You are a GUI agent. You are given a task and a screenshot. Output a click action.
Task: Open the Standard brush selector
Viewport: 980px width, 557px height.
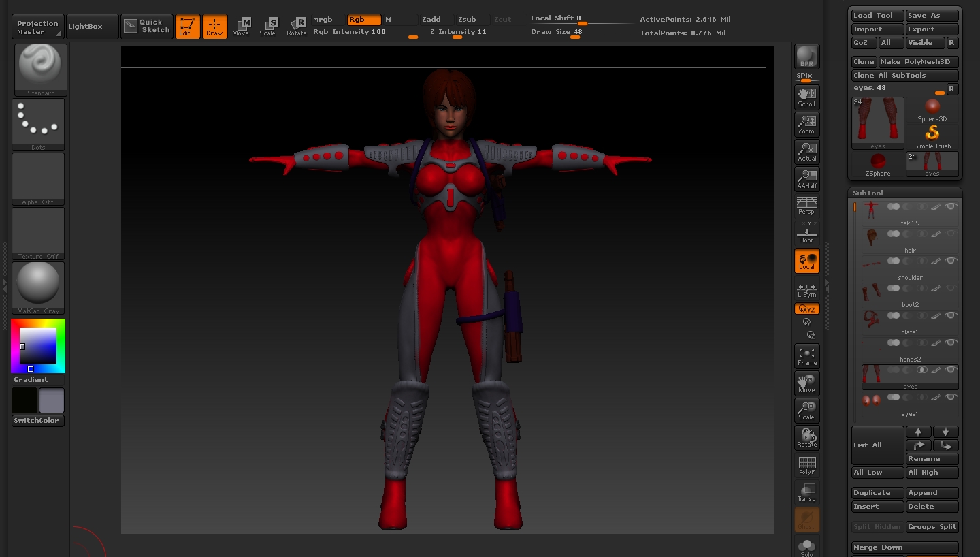[41, 70]
